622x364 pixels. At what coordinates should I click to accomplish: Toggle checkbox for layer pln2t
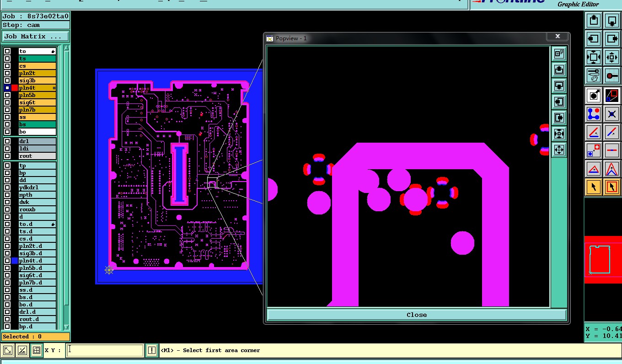click(7, 73)
